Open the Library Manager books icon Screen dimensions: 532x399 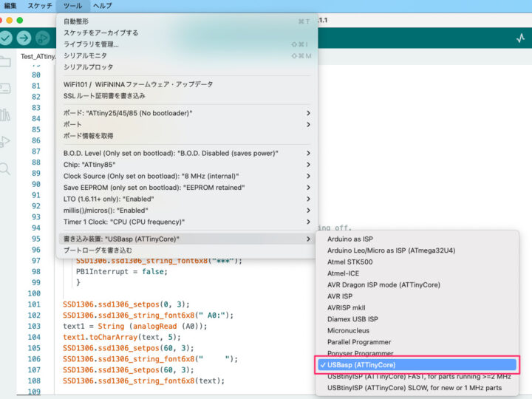pos(6,115)
